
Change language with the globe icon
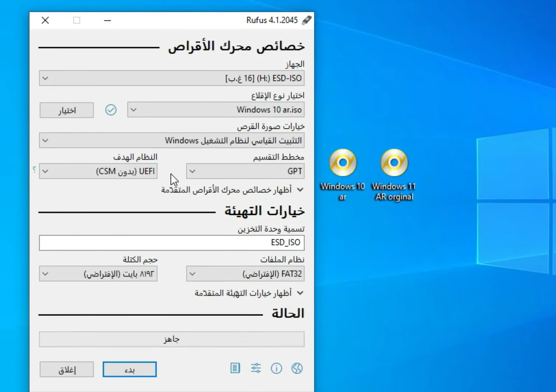coord(297,368)
